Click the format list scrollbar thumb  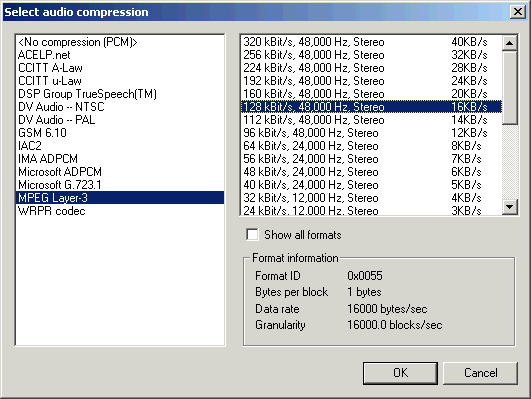coord(510,88)
